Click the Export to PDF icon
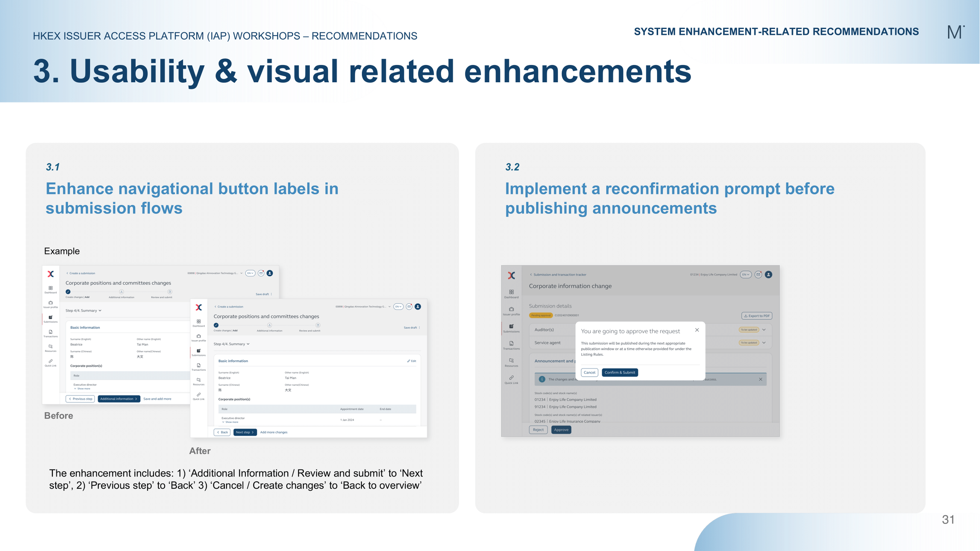 757,316
